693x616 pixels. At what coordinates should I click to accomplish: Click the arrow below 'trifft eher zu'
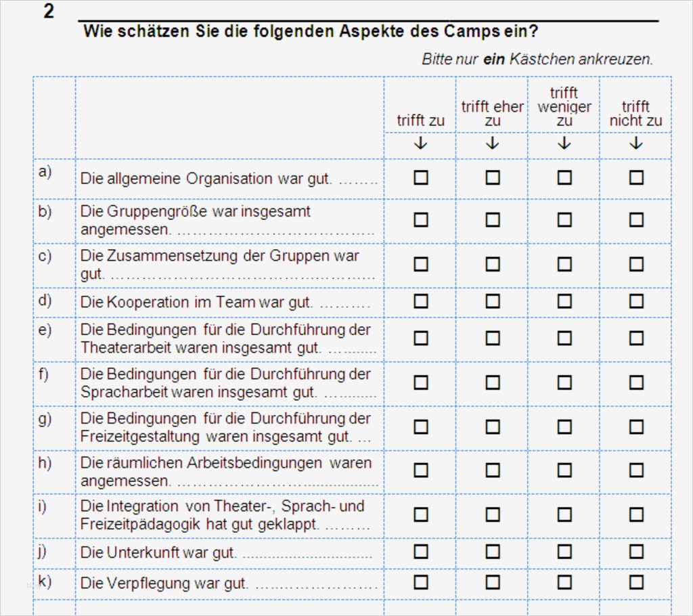(493, 144)
